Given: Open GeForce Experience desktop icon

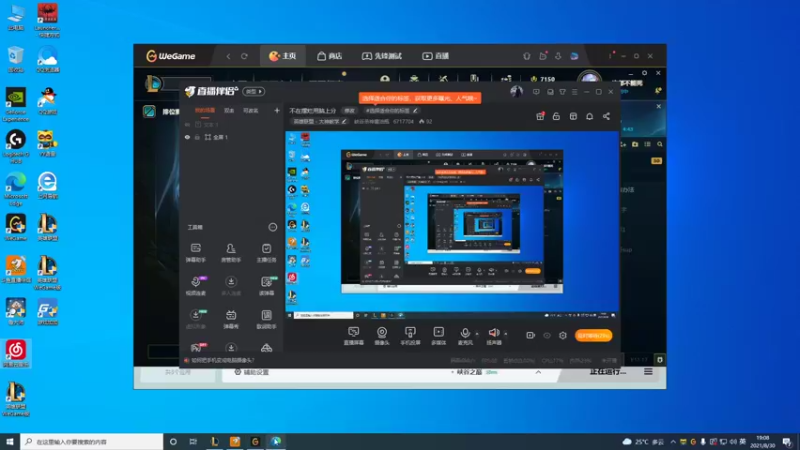Looking at the screenshot, I should click(x=15, y=104).
